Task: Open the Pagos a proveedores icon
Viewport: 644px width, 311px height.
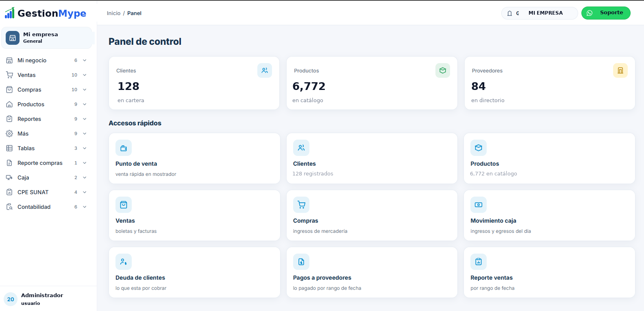Action: point(301,262)
